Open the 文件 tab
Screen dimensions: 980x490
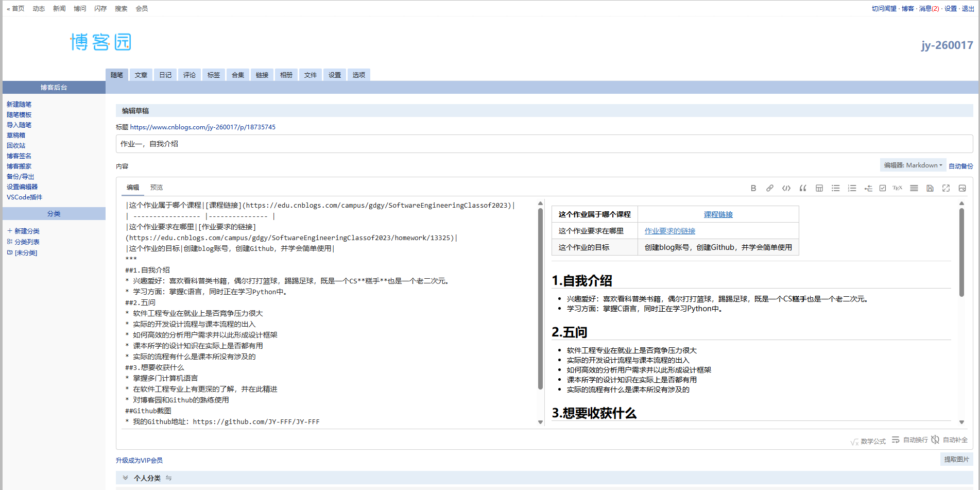point(311,75)
